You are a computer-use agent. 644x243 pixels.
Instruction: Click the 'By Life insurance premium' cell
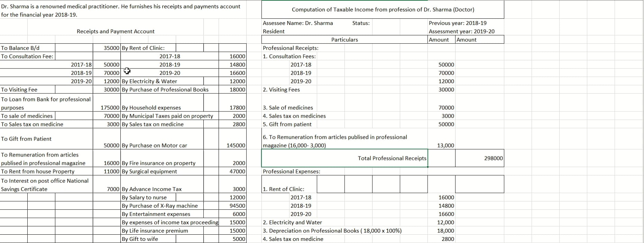pos(155,231)
